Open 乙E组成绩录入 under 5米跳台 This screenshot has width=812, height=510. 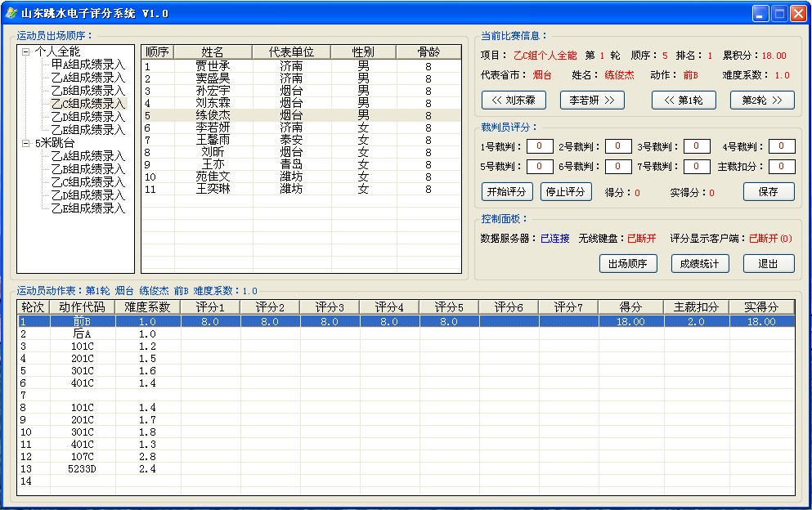[x=88, y=208]
